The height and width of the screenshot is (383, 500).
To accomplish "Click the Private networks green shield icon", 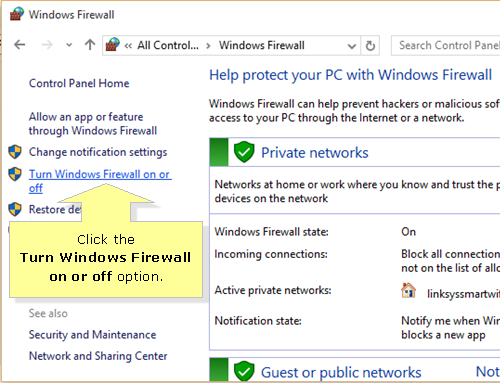I will (x=244, y=152).
